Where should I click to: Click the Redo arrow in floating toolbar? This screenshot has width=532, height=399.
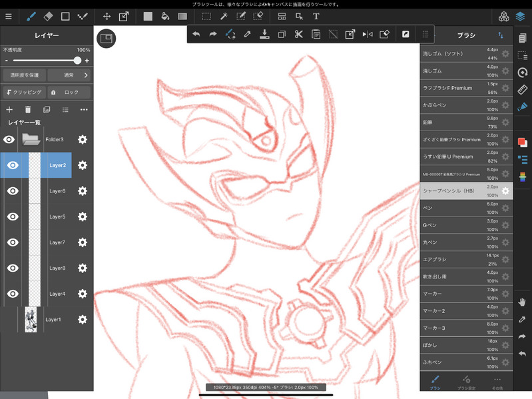(213, 34)
